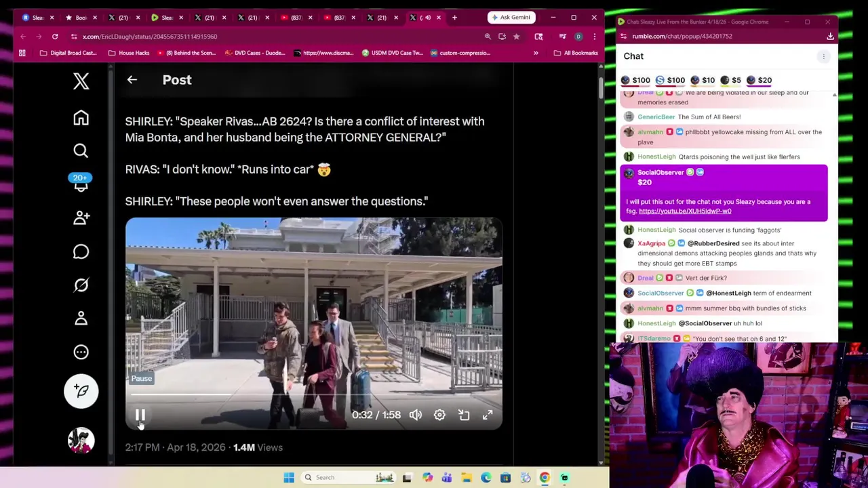Open All Bookmarks folder
868x488 pixels.
click(576, 53)
